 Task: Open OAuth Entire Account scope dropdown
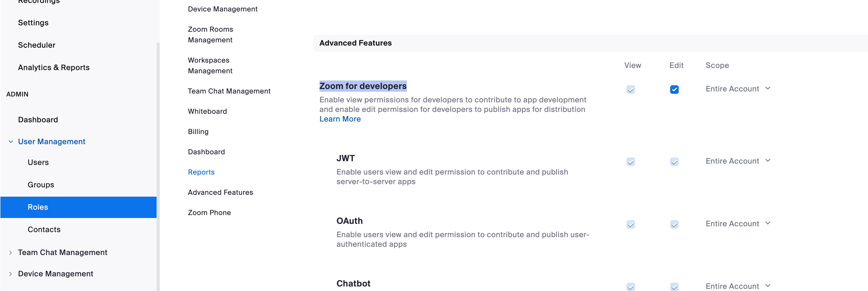tap(738, 224)
